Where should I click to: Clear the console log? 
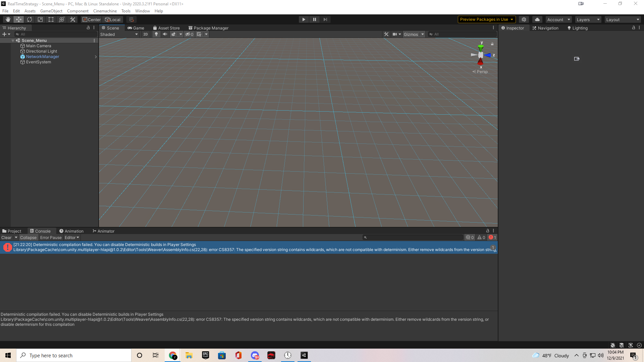(x=6, y=238)
